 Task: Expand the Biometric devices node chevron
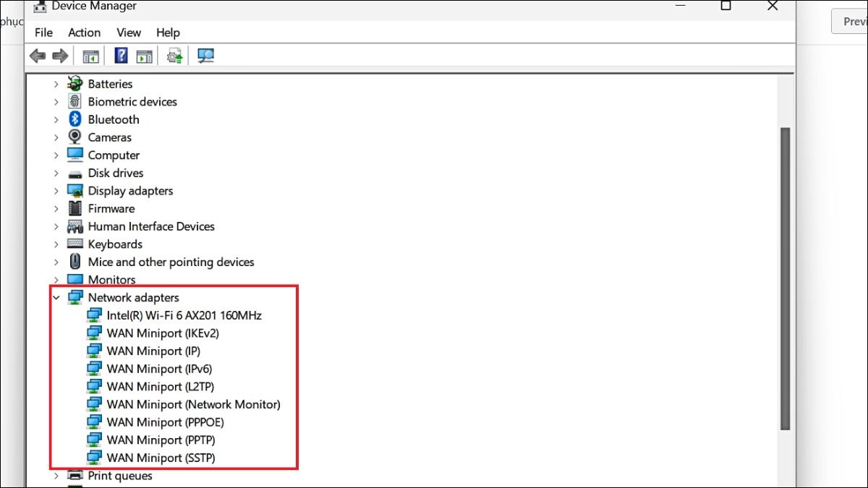[56, 102]
